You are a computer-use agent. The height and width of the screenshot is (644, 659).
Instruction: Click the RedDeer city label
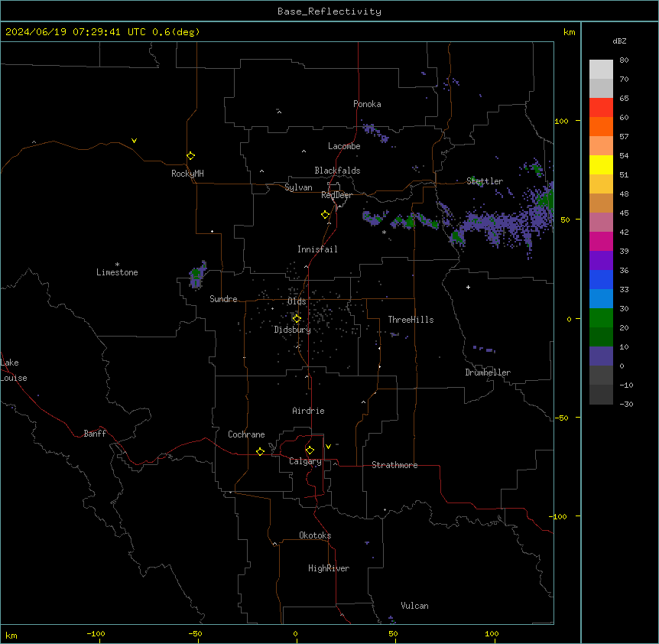click(x=336, y=195)
